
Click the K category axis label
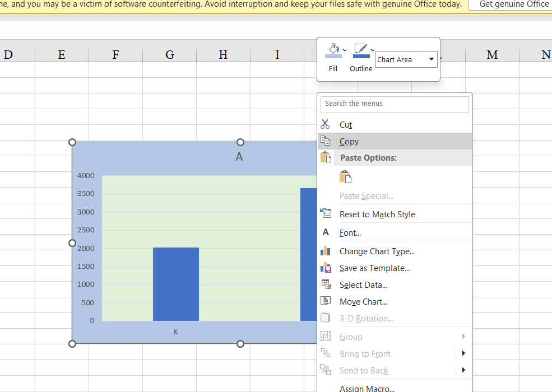coord(175,332)
